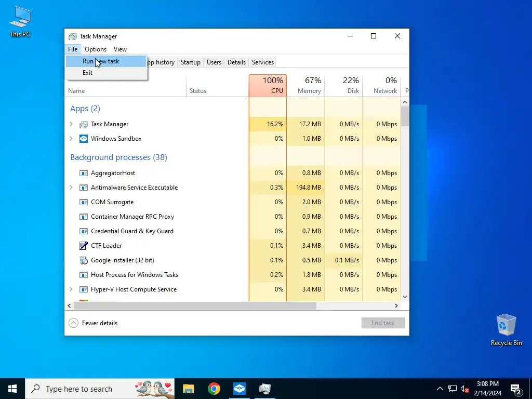Click the Windows Sandbox process icon
Viewport: 532px width, 399px height.
point(84,139)
